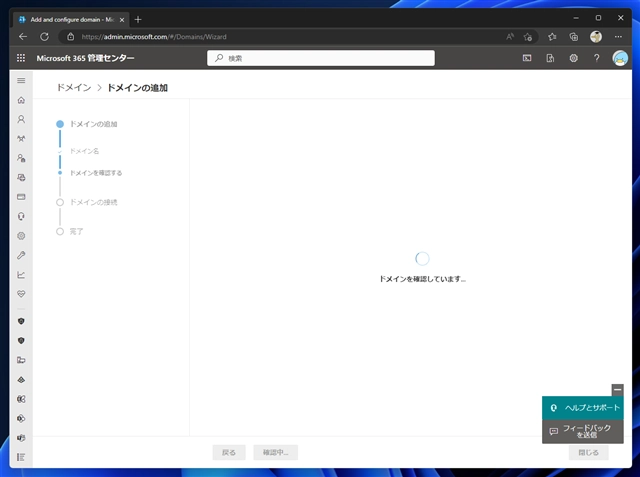640x477 pixels.
Task: Select 完了 wizard step
Action: pyautogui.click(x=76, y=231)
